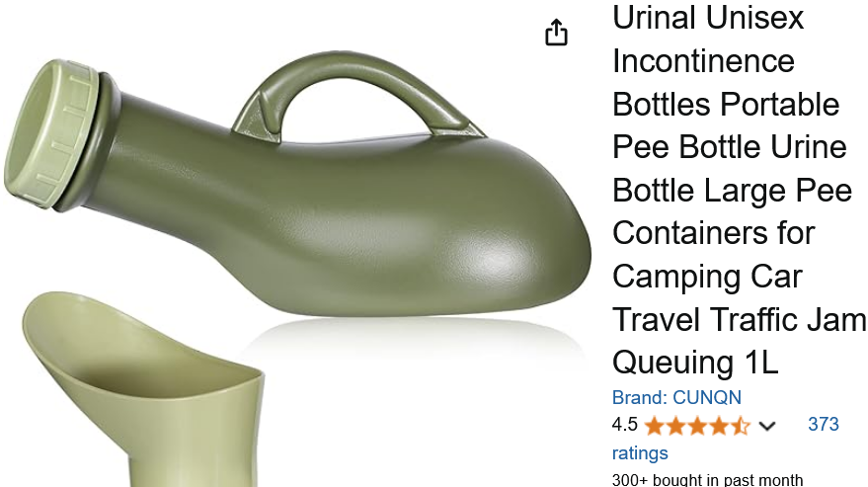Click the 4.5 rating score
Image resolution: width=868 pixels, height=487 pixels.
click(624, 425)
